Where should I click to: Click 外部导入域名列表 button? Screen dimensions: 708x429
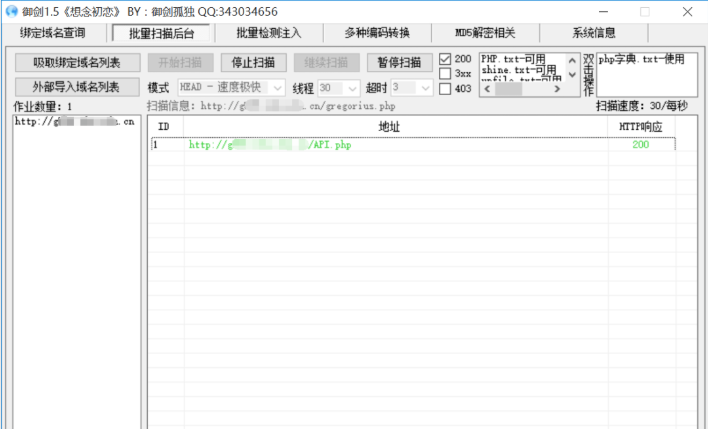tap(77, 87)
